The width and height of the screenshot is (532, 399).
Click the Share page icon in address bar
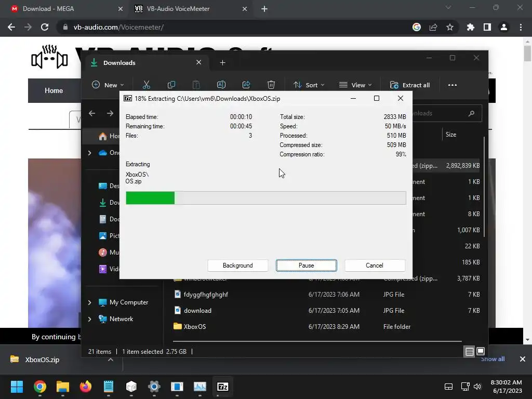433,27
